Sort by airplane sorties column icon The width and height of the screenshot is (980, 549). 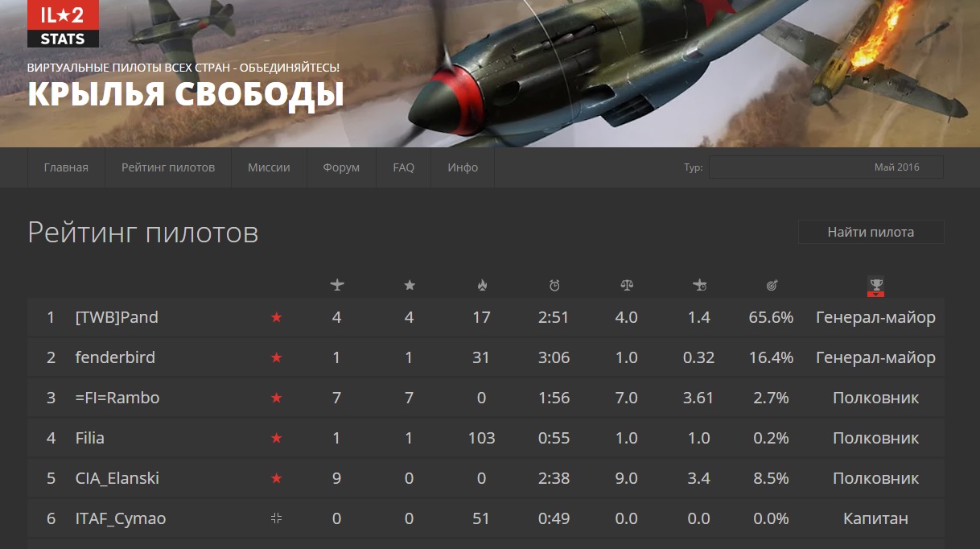pos(337,285)
